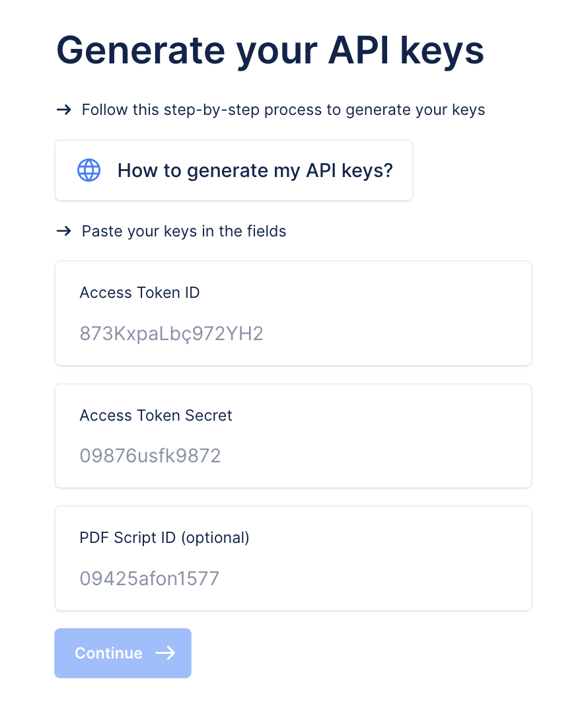Viewport: 588px width, 712px height.
Task: Click the "Follow this step-by-step process" instruction text
Action: click(x=283, y=110)
